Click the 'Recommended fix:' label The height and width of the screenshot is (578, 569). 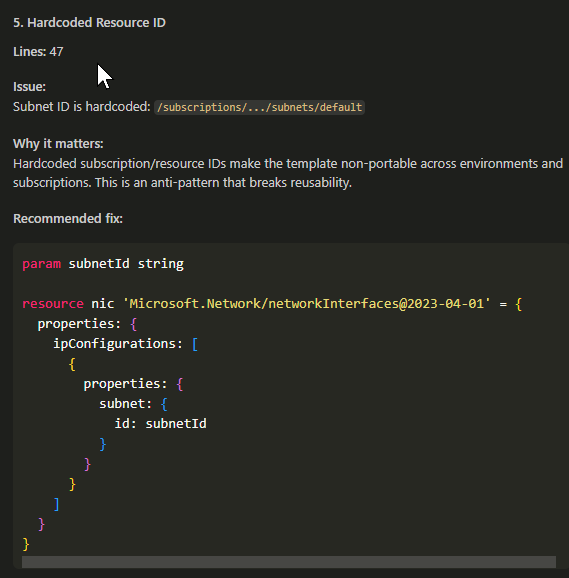(x=68, y=219)
